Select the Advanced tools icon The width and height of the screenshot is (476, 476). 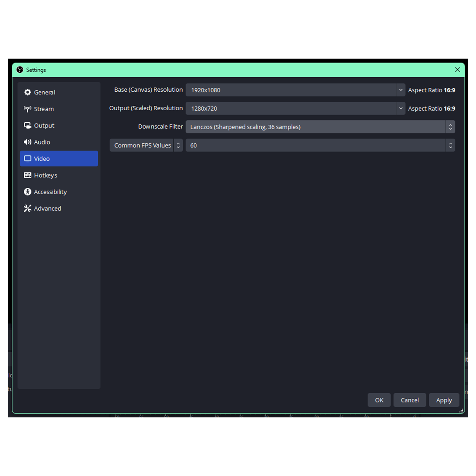click(27, 208)
